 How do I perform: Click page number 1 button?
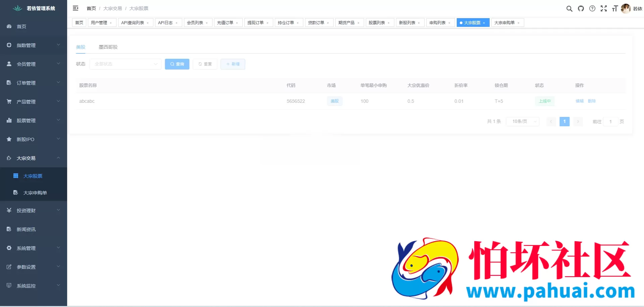pyautogui.click(x=564, y=121)
